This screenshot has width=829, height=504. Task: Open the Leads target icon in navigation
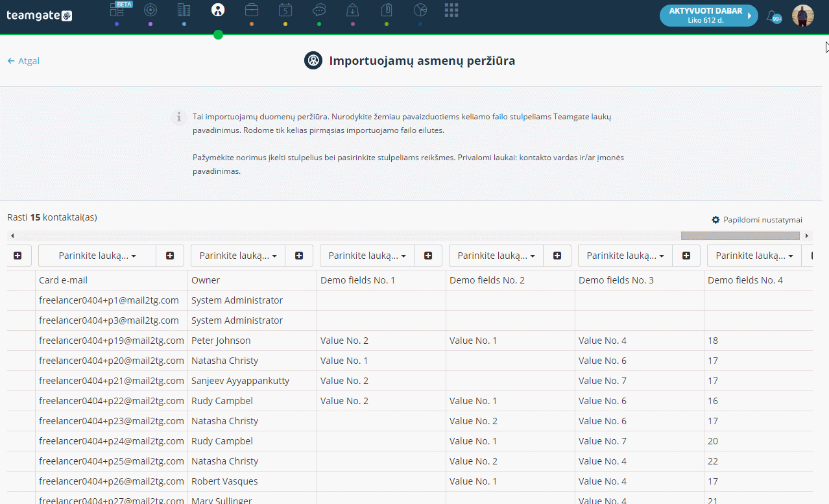click(150, 10)
